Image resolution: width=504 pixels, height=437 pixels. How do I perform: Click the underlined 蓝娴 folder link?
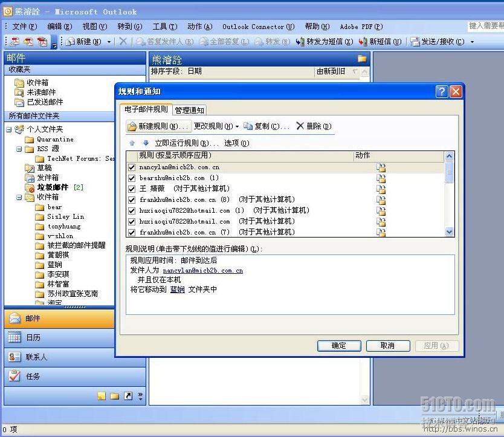tap(178, 290)
